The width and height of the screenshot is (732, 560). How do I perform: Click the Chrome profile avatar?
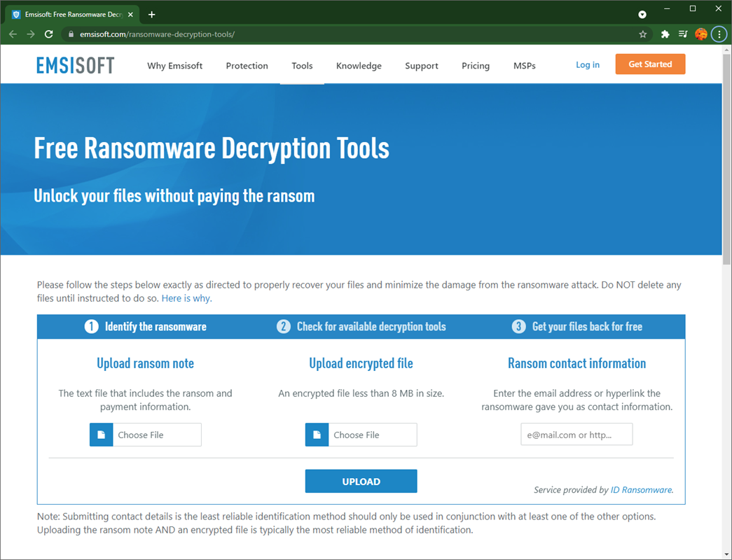coord(700,34)
